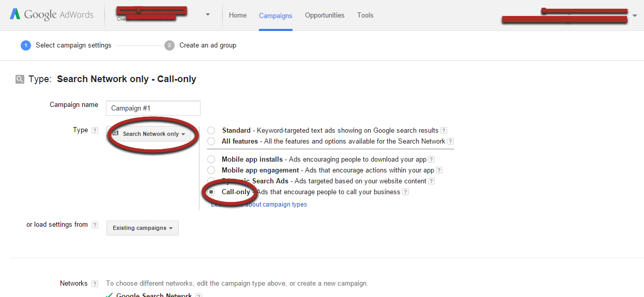Open help icon for Mobile app installs

(x=432, y=160)
